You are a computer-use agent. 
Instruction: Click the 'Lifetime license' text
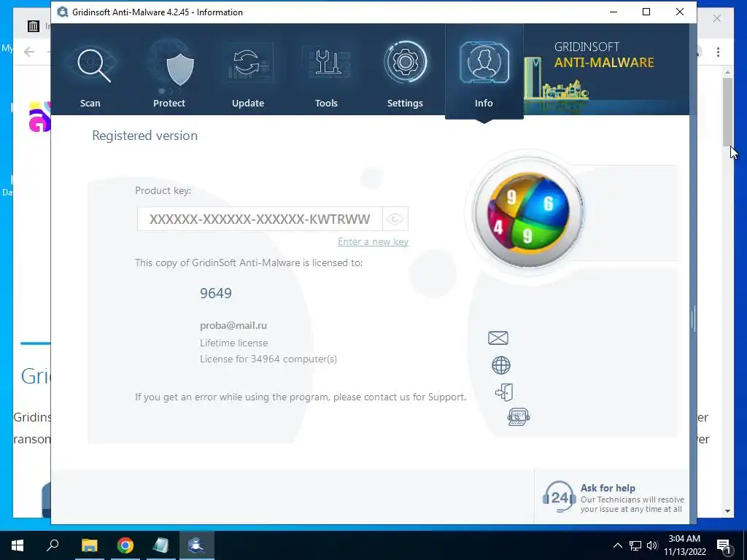coord(234,343)
